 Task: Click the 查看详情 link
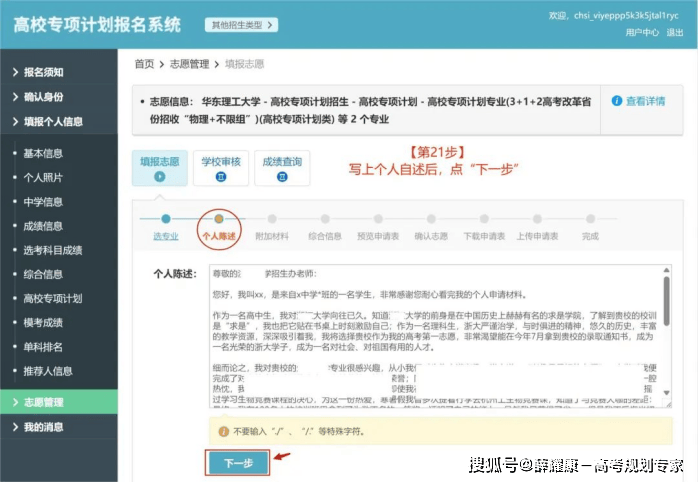(645, 101)
